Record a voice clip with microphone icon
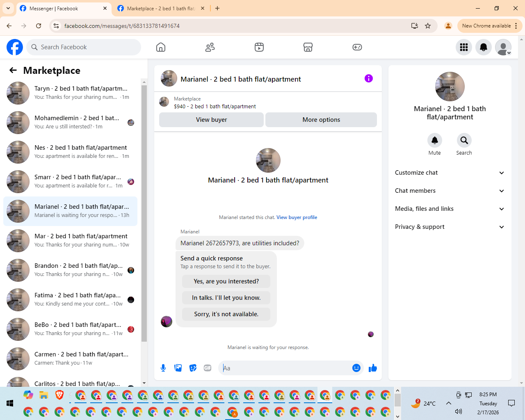This screenshot has width=525, height=420. point(163,368)
